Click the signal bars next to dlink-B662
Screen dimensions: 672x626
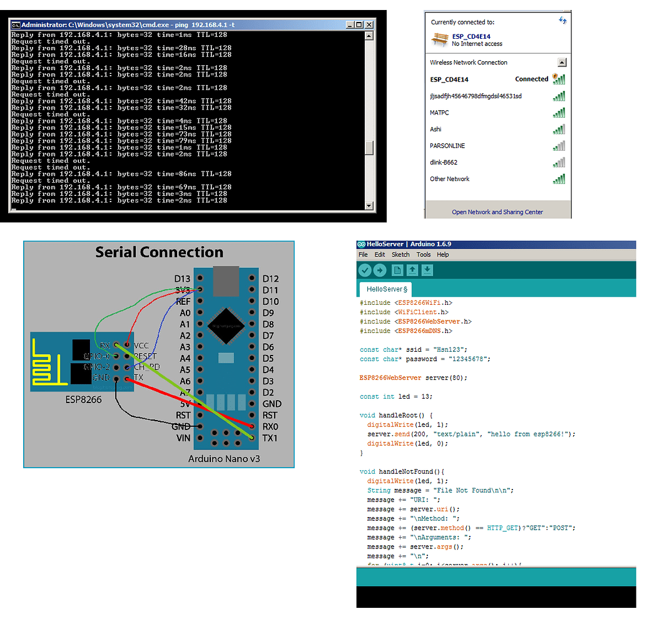559,162
